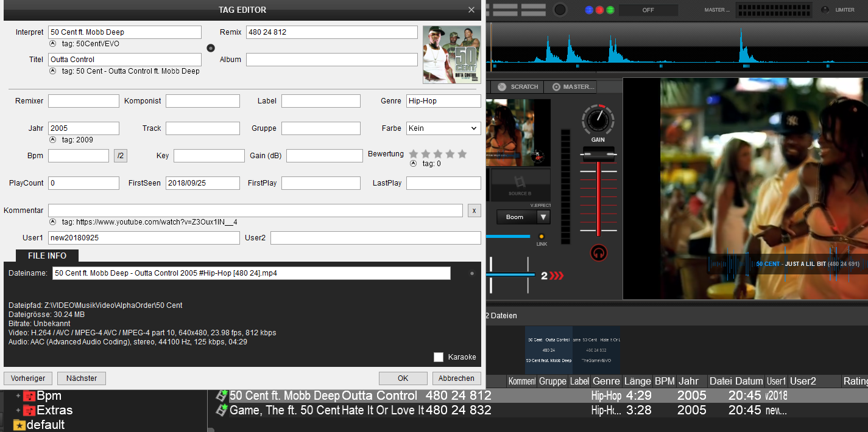The image size is (868, 432).
Task: Click the Nächster button
Action: coord(82,378)
